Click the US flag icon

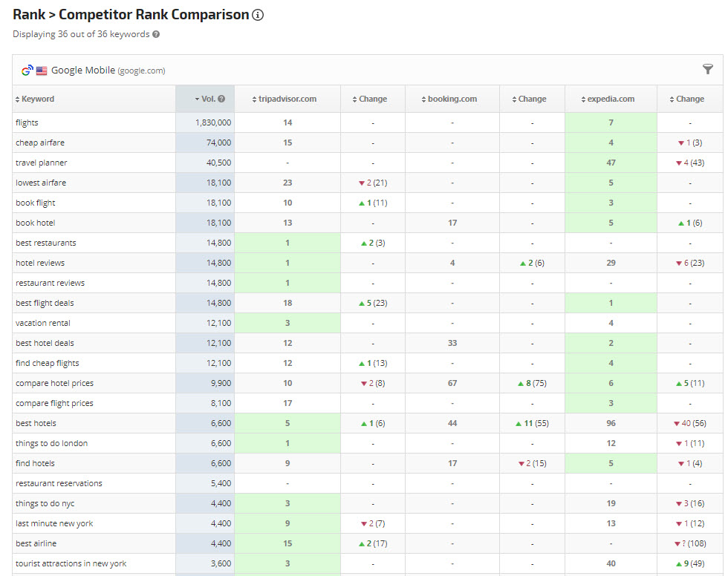42,71
